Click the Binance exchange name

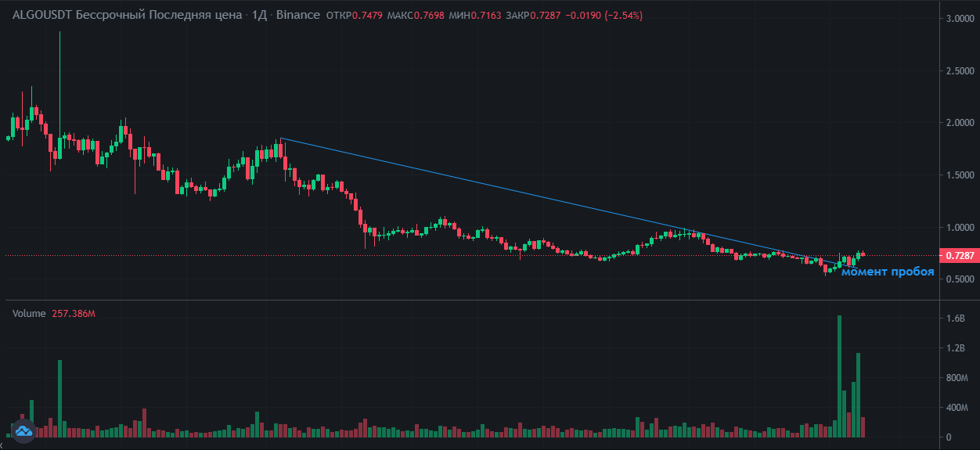pyautogui.click(x=297, y=16)
